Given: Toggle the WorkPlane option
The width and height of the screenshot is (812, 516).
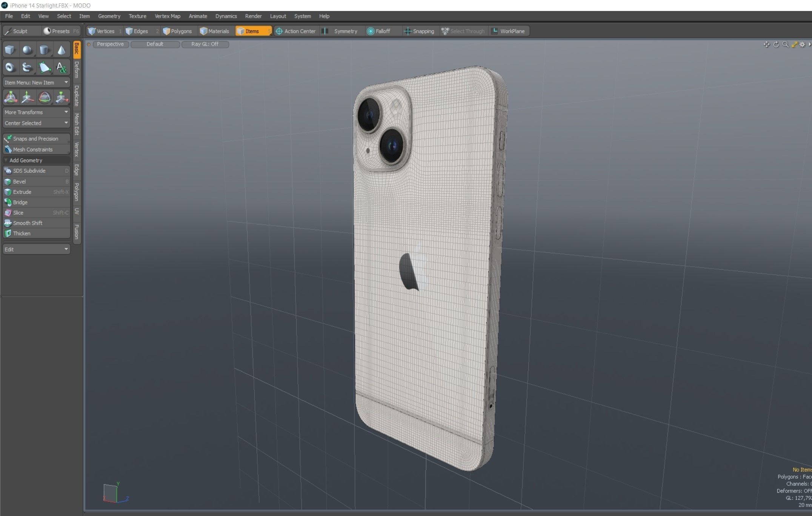Looking at the screenshot, I should 509,31.
